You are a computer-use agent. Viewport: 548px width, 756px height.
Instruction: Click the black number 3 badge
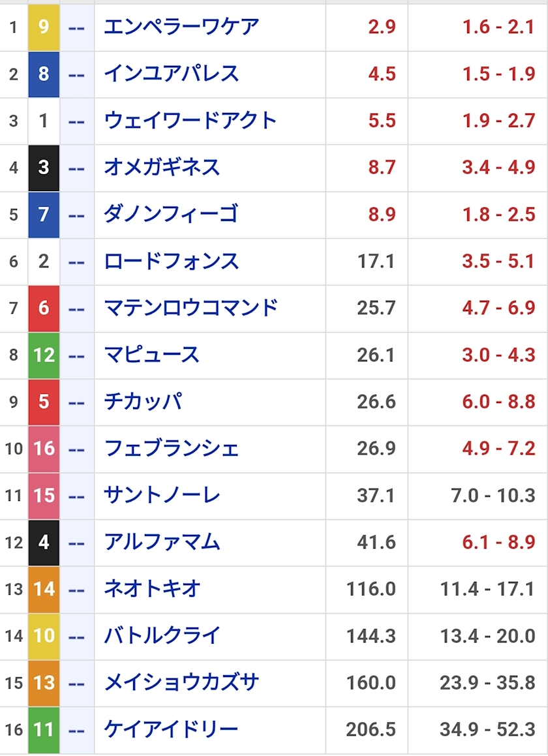(x=44, y=168)
